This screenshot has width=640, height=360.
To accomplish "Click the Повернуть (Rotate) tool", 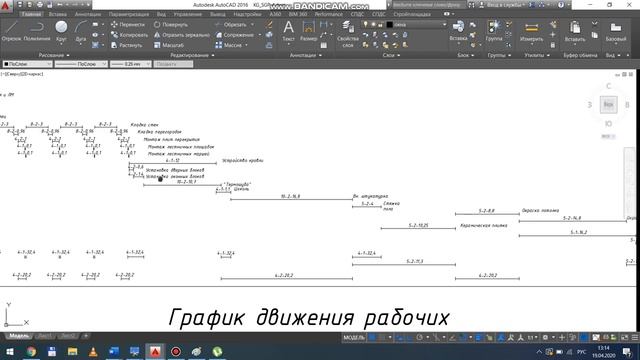I will tap(171, 24).
